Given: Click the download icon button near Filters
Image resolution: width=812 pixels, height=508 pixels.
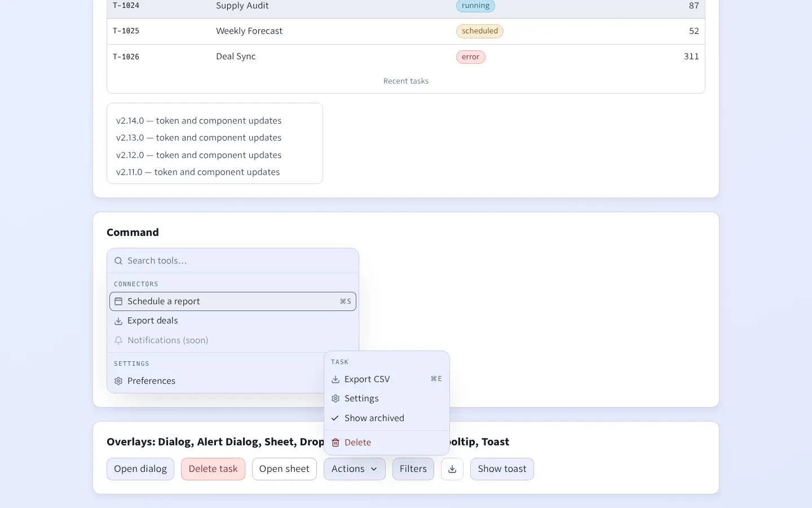Looking at the screenshot, I should coord(452,469).
